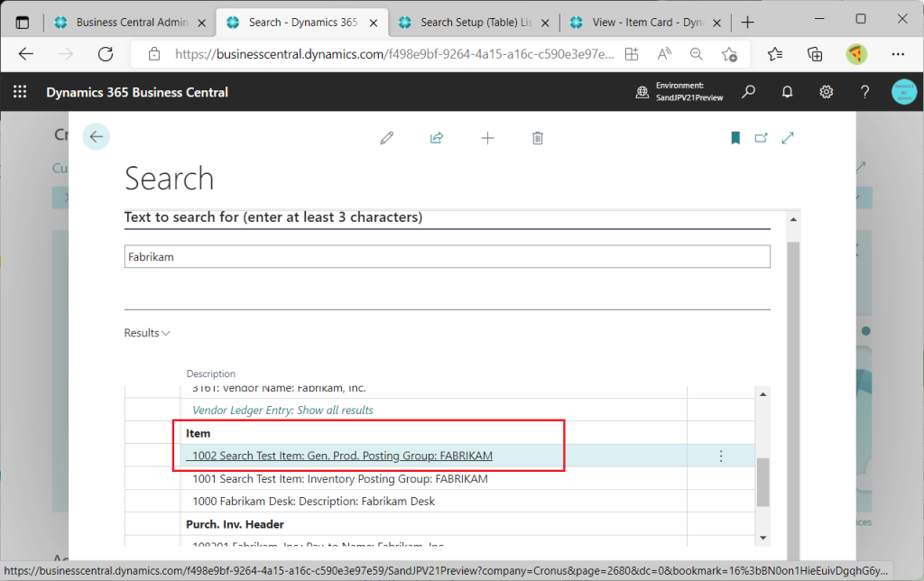Close the View - Item Card tab
Screen dimensions: 924x581
(716, 23)
